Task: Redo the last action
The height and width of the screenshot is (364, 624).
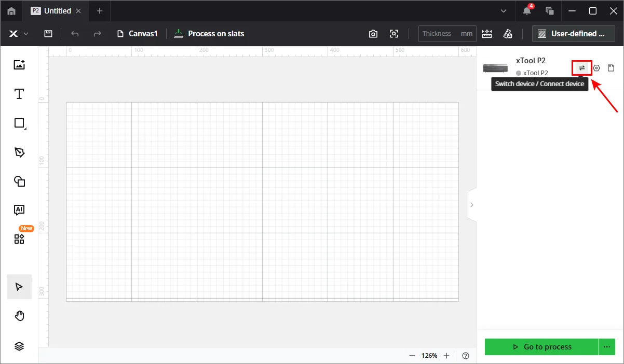Action: 97,34
